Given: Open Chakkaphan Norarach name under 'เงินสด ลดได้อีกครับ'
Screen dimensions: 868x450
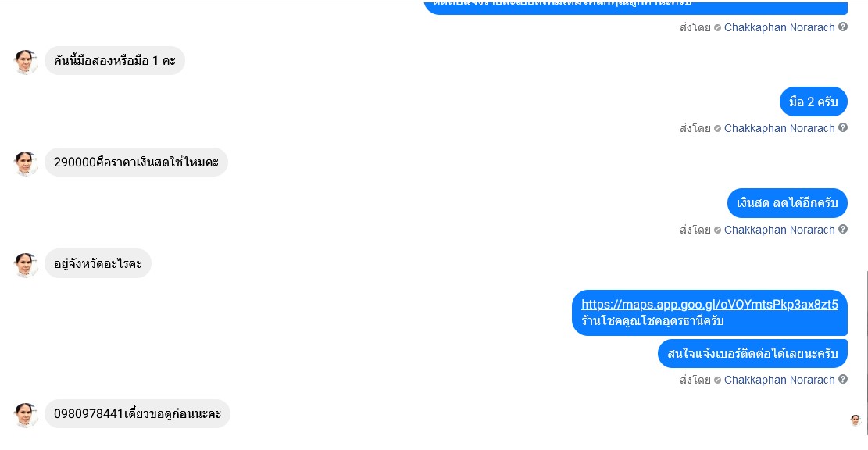Looking at the screenshot, I should coord(779,230).
